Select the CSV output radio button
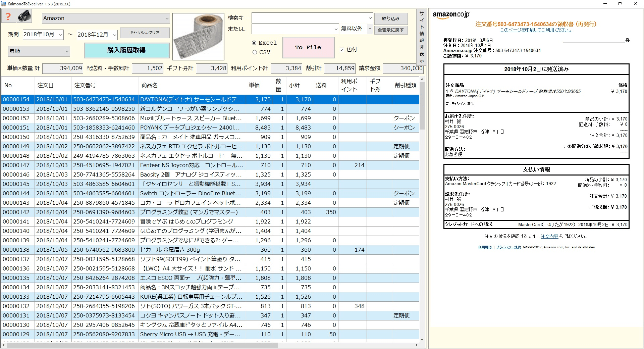The image size is (644, 349). [x=255, y=52]
